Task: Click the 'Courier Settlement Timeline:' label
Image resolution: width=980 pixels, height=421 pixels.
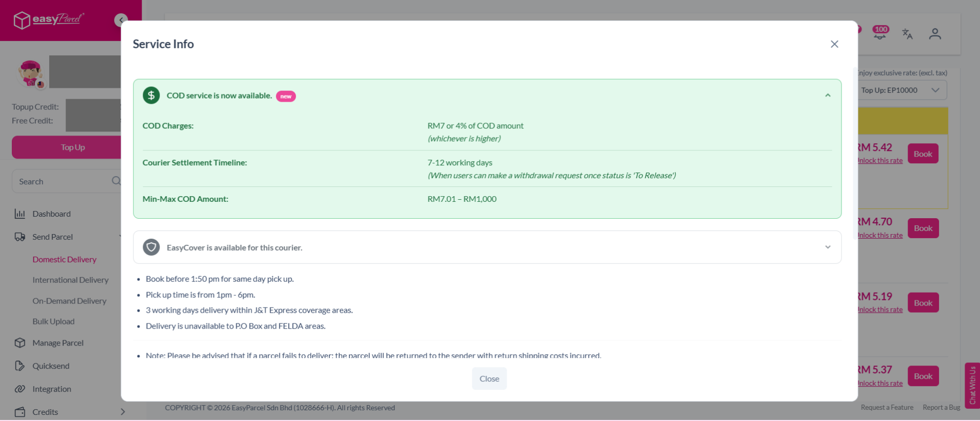Action: click(195, 163)
